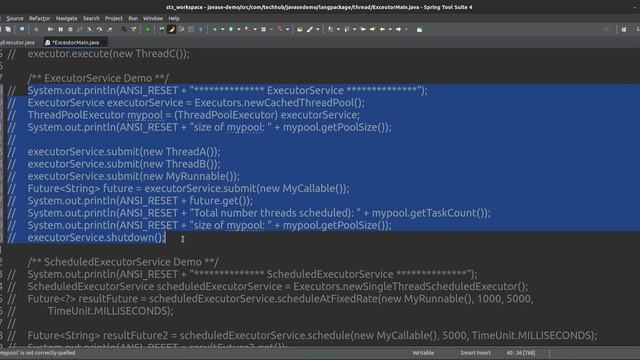Viewport: 640px width, 360px height.
Task: Open the Project menu
Action: [113, 18]
